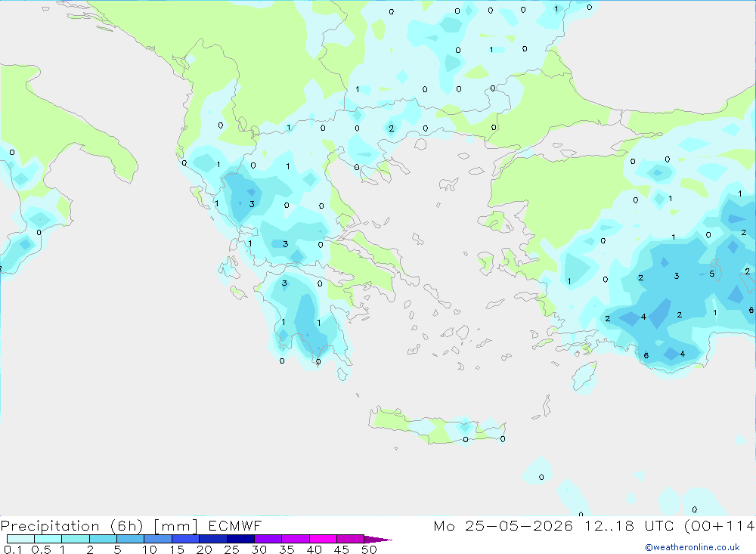Click the arrow-shaped above-50 legend tip
This screenshot has width=756, height=554.
[x=378, y=539]
